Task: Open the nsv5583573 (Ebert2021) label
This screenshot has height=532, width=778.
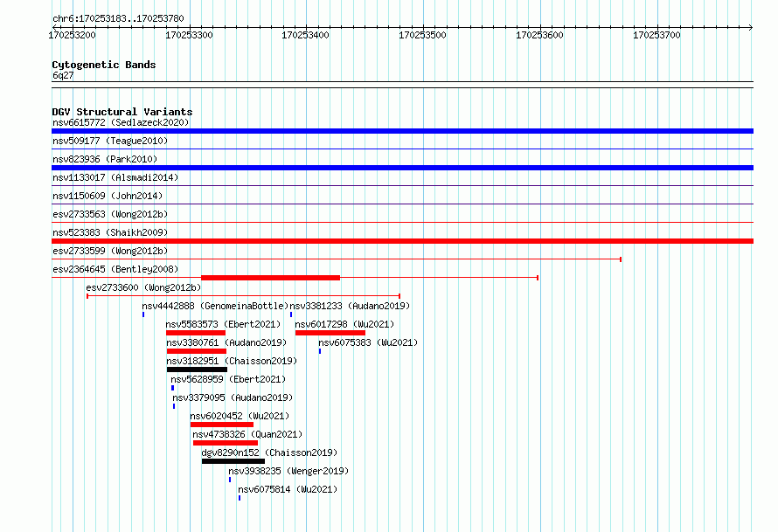Action: point(223,324)
